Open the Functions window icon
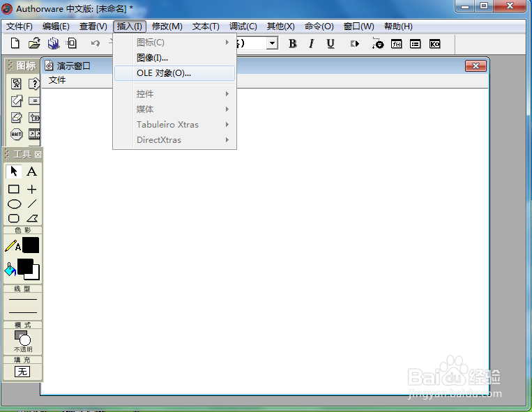 tap(396, 44)
